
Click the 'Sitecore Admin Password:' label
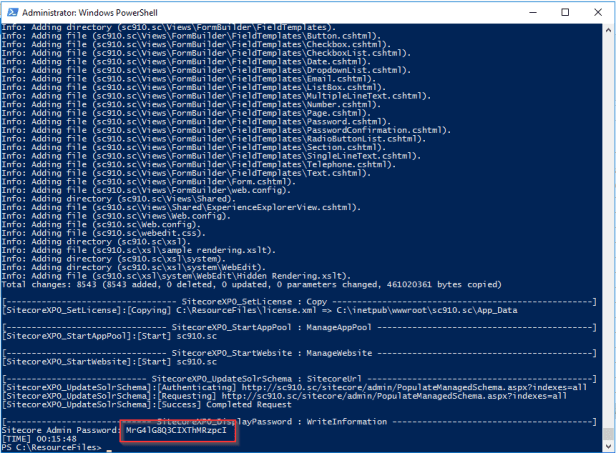(x=61, y=430)
